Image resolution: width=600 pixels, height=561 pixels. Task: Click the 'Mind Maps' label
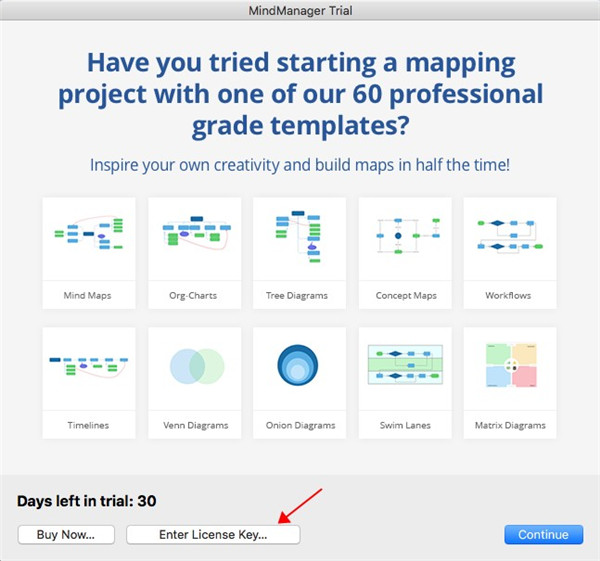click(x=87, y=295)
